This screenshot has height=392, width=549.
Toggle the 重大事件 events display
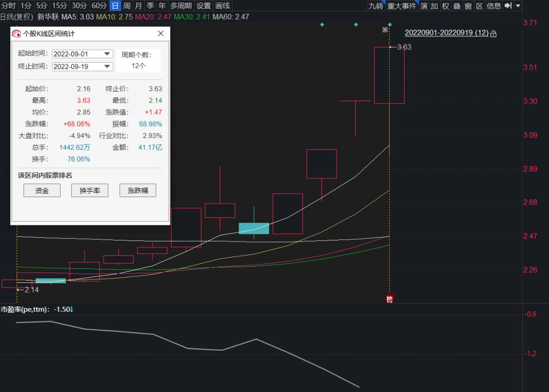(402, 5)
